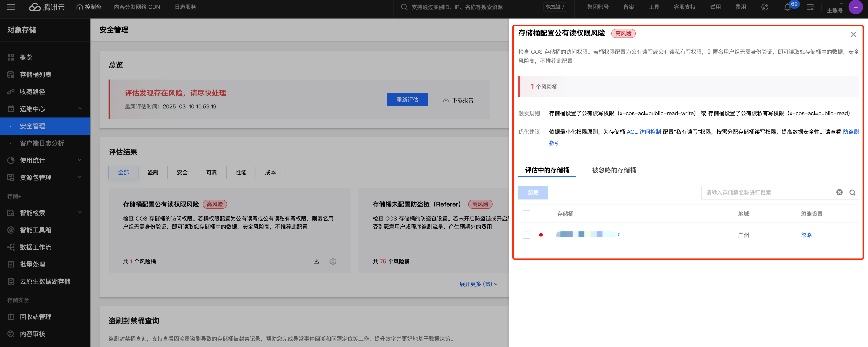Click the 下载报告 button
The width and height of the screenshot is (868, 347).
pyautogui.click(x=458, y=100)
